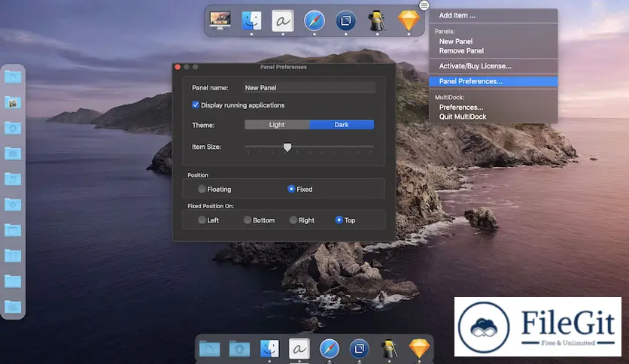629x364 pixels.
Task: Open Finder in the bottom dock
Action: pos(269,348)
